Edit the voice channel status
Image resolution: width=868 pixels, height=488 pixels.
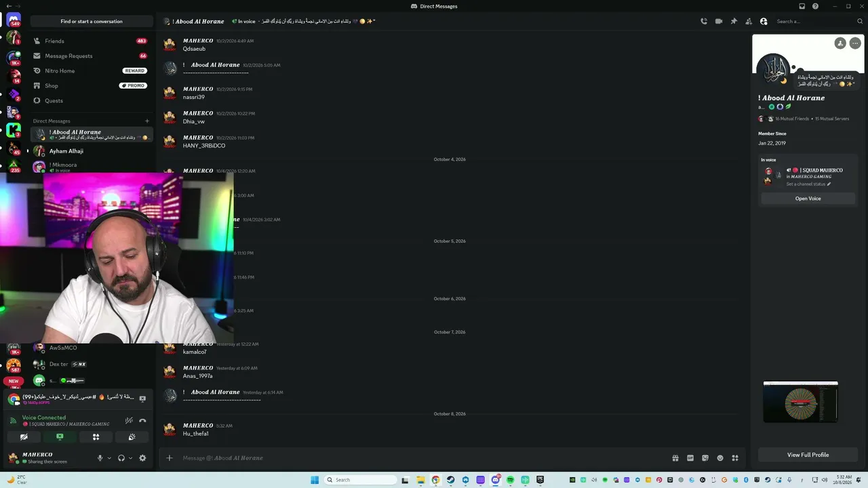808,184
